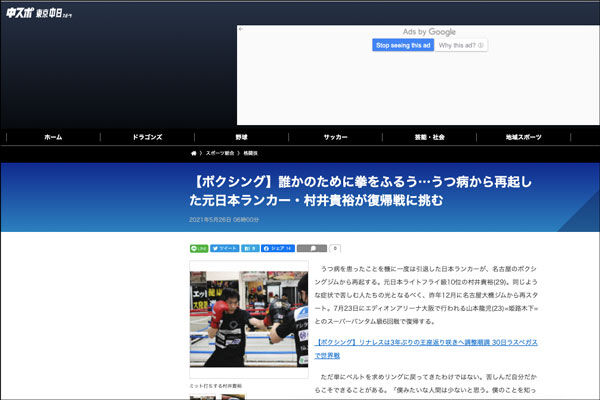Screen dimensions: 600x400
Task: Click the home icon in the breadcrumb
Action: pos(194,153)
